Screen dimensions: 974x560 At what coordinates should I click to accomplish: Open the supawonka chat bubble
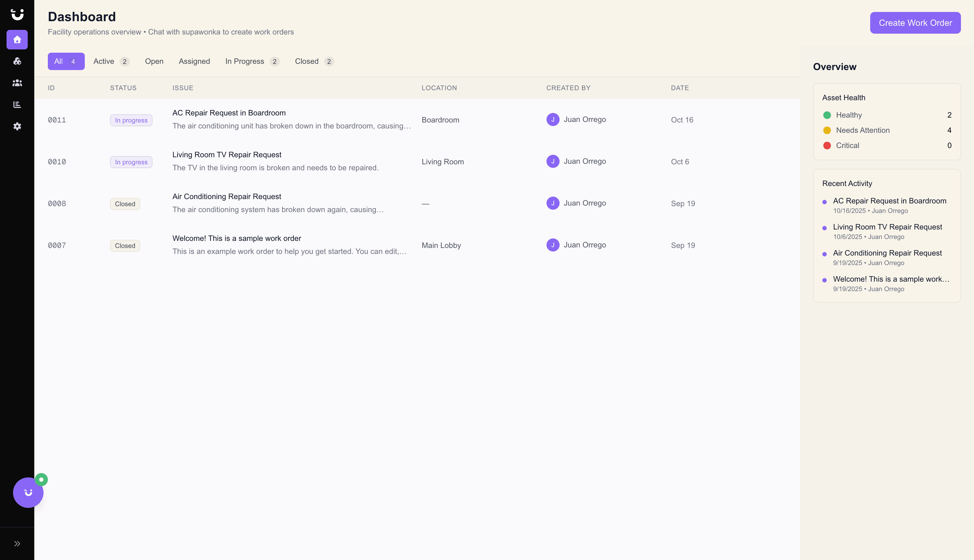[x=28, y=492]
